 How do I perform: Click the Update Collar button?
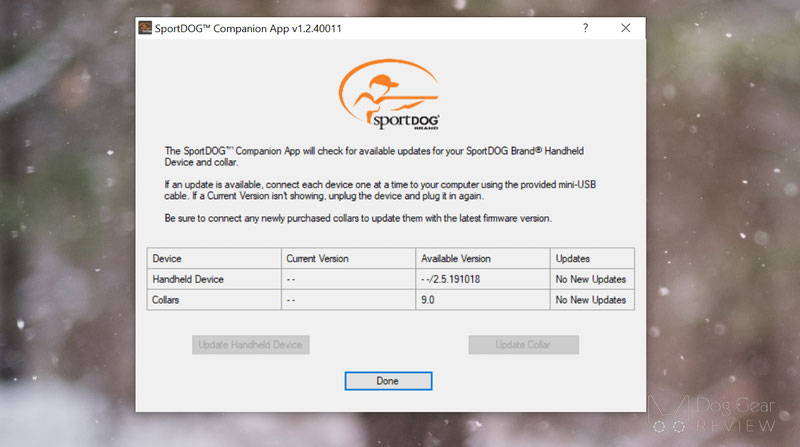523,345
